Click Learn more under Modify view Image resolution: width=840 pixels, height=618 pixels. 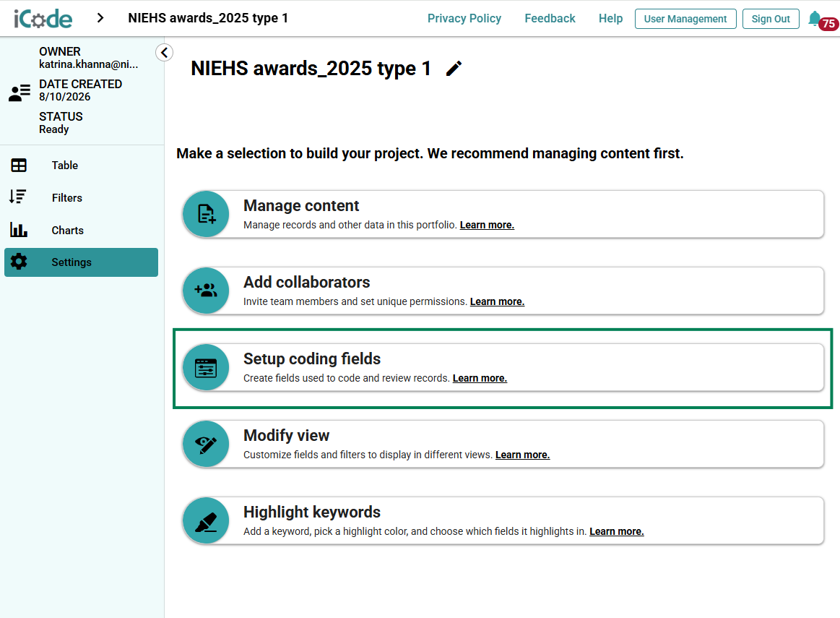tap(522, 455)
